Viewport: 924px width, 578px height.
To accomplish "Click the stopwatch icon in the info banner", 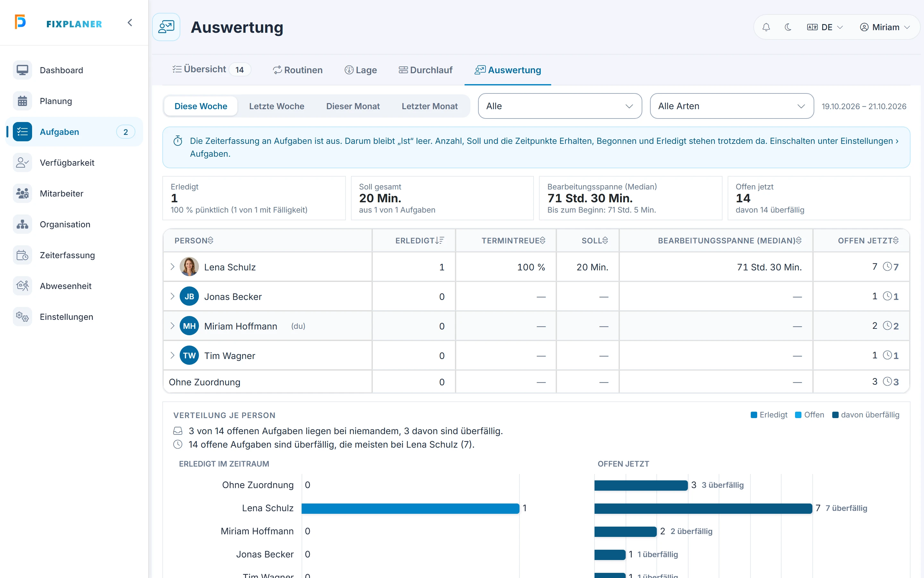I will pyautogui.click(x=178, y=141).
